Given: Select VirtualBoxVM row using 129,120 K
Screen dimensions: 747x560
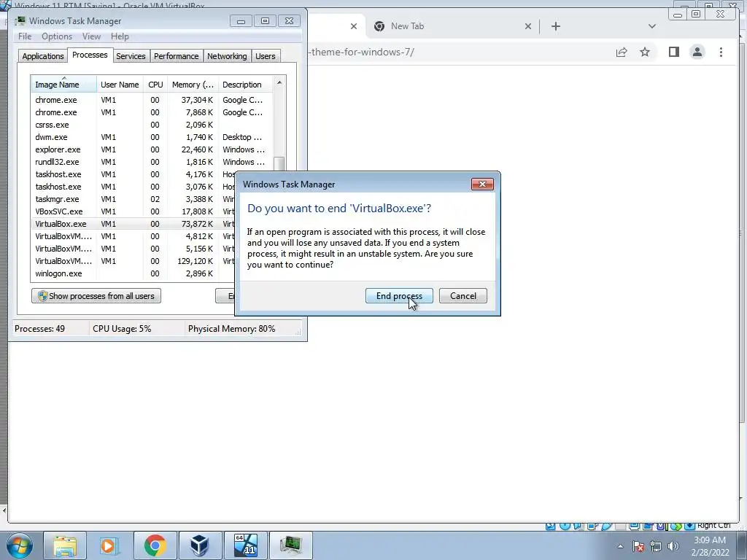Looking at the screenshot, I should tap(133, 261).
